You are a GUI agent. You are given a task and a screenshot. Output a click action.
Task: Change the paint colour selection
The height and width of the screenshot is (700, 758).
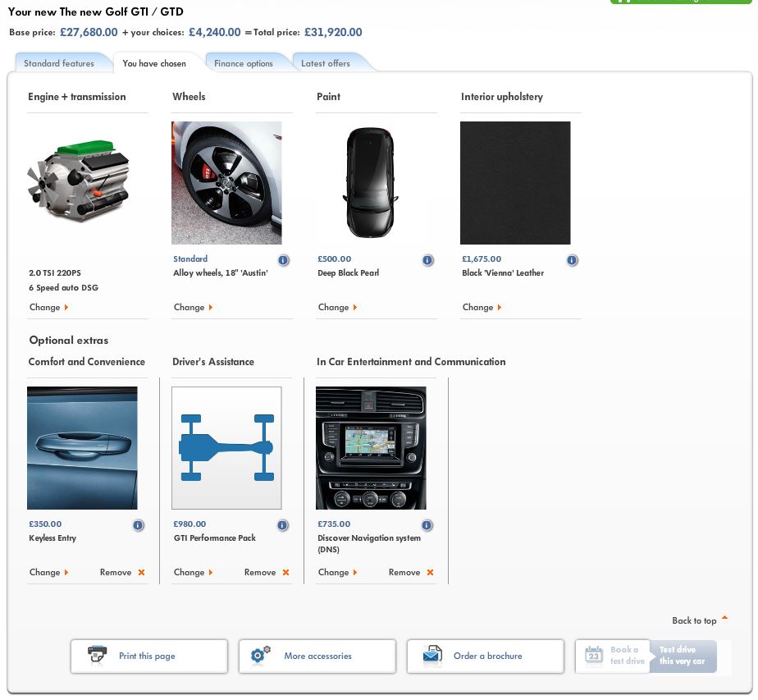pyautogui.click(x=337, y=308)
